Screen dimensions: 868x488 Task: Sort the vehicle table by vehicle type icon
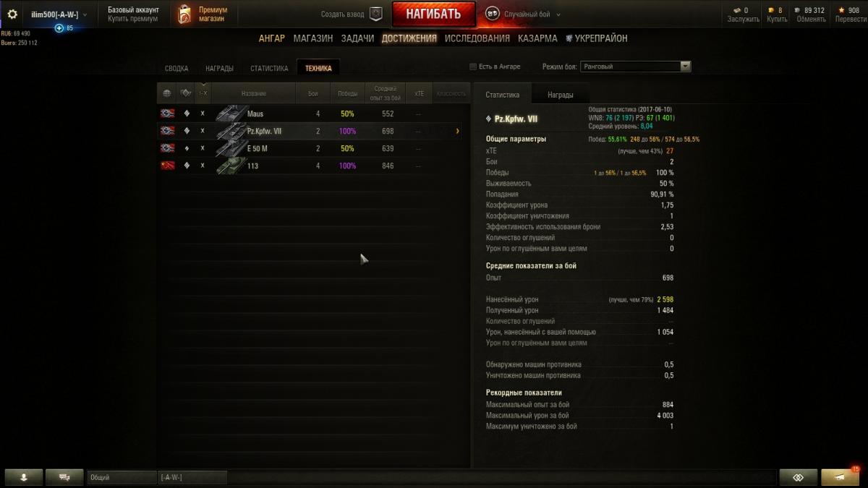coord(186,93)
